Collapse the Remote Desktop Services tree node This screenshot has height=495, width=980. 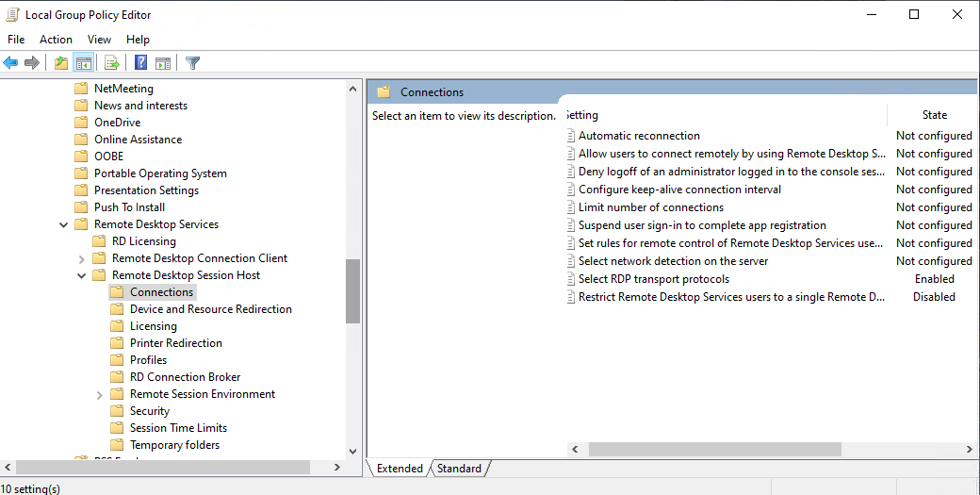click(x=63, y=224)
